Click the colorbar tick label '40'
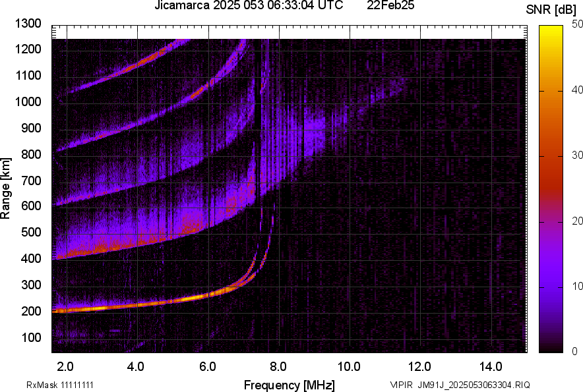 tap(577, 90)
